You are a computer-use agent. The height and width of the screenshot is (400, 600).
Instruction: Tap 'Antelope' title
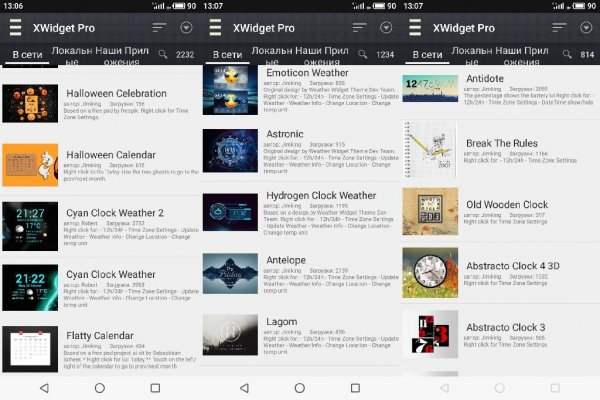tap(286, 260)
